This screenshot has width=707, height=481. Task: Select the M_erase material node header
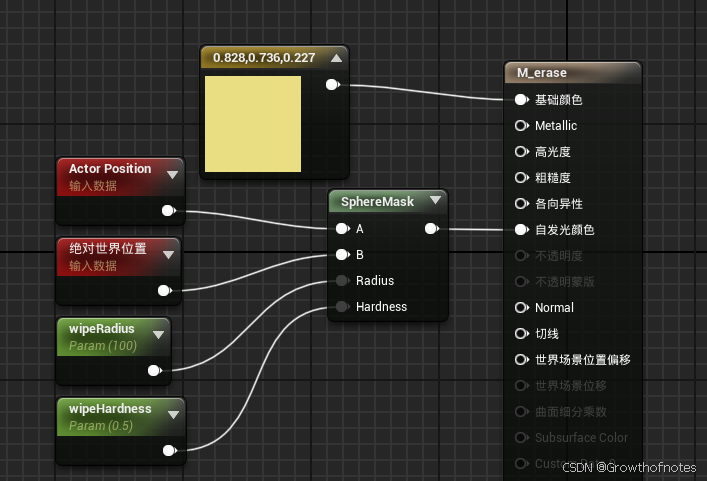pyautogui.click(x=573, y=73)
